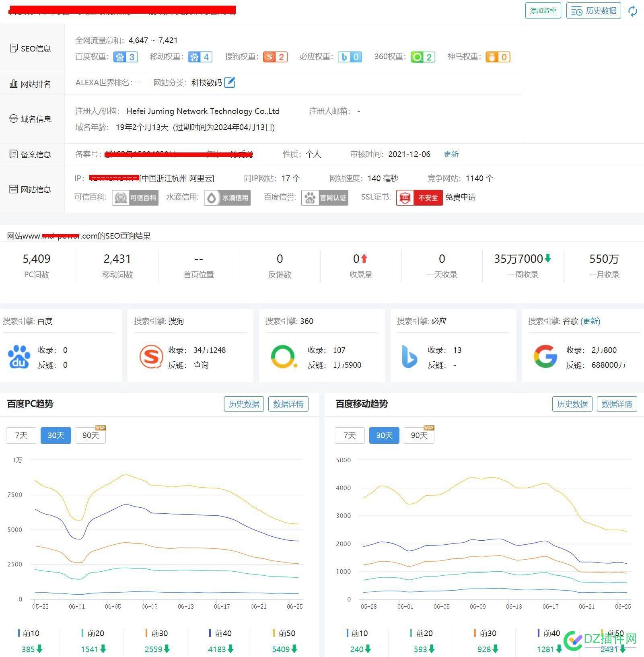Click the Baidu paw logo in search engine card

point(19,357)
